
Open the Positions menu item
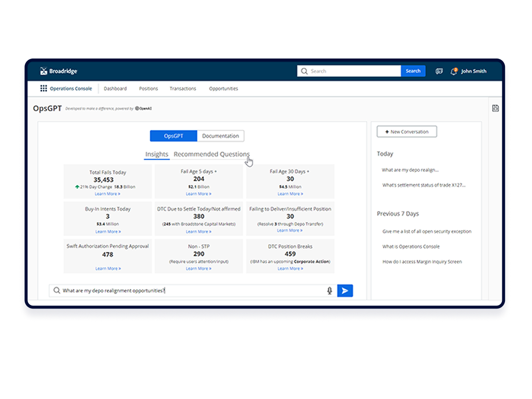click(x=149, y=89)
